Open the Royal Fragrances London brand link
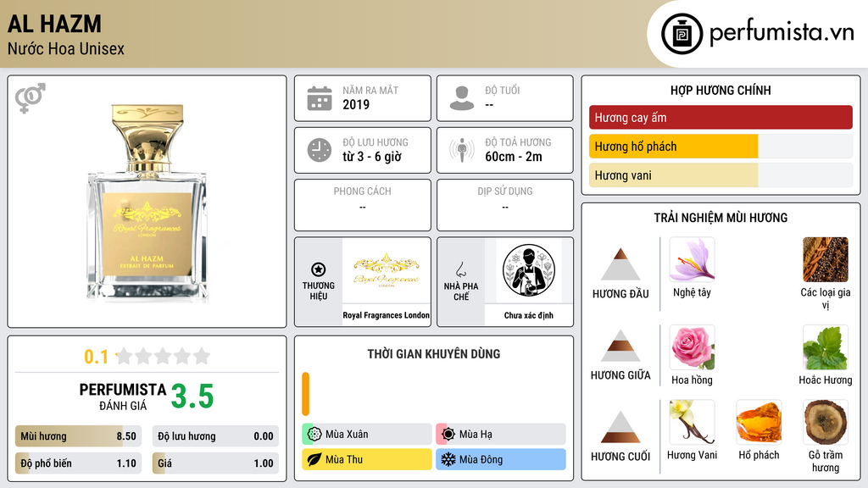Screen dimensions: 868x488 tap(386, 315)
